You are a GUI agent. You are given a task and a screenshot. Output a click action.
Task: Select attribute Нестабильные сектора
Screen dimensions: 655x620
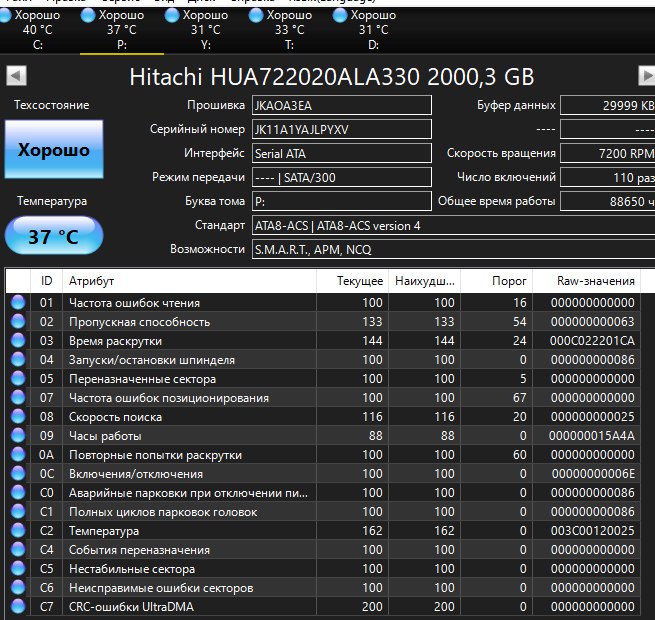(x=132, y=569)
